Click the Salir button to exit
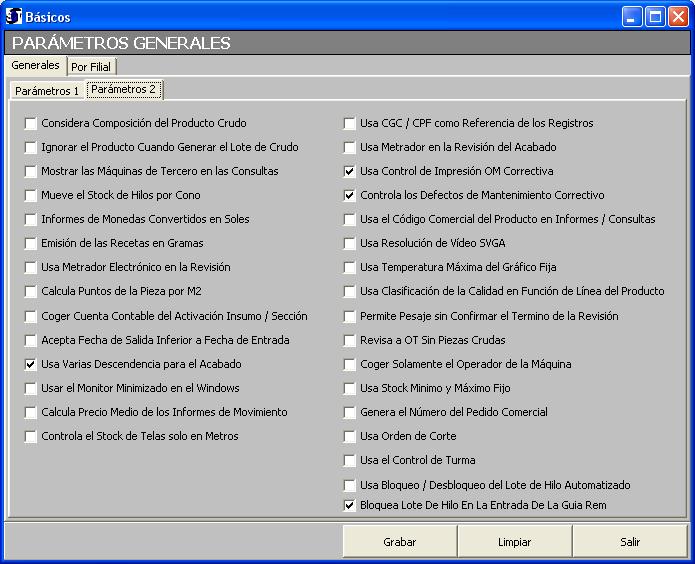 click(630, 542)
